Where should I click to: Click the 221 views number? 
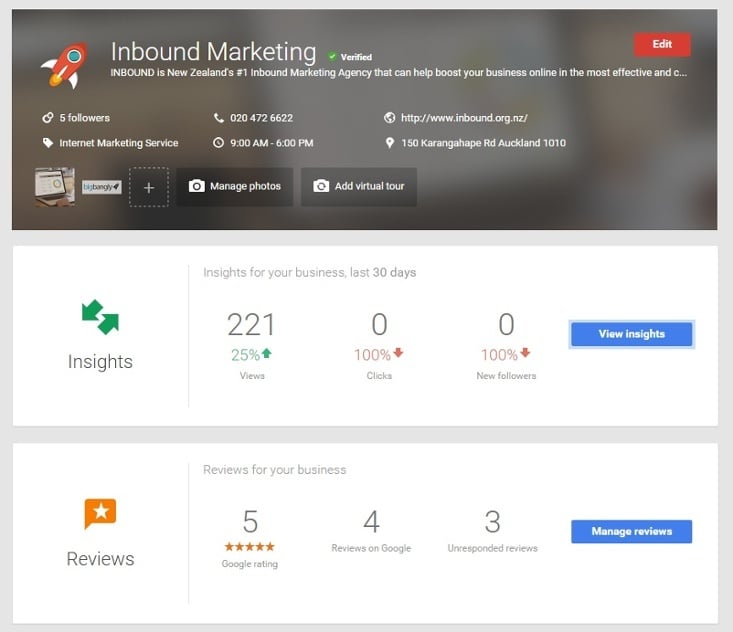coord(252,324)
